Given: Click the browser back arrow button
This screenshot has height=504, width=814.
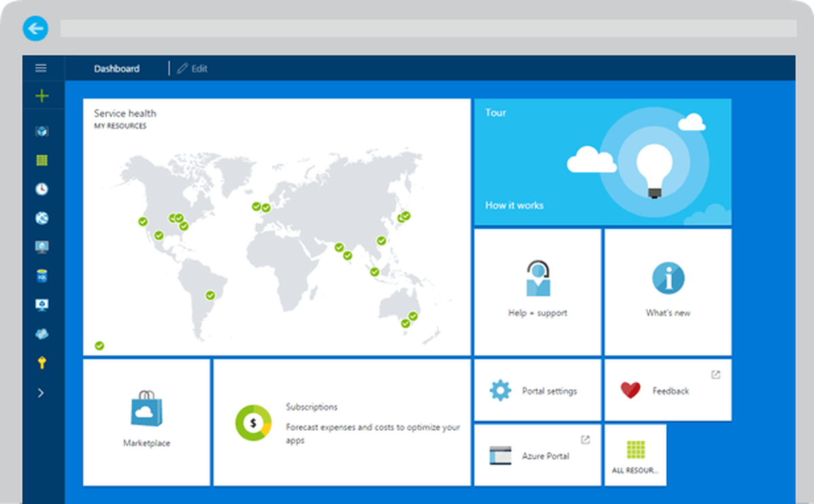Looking at the screenshot, I should (x=35, y=28).
